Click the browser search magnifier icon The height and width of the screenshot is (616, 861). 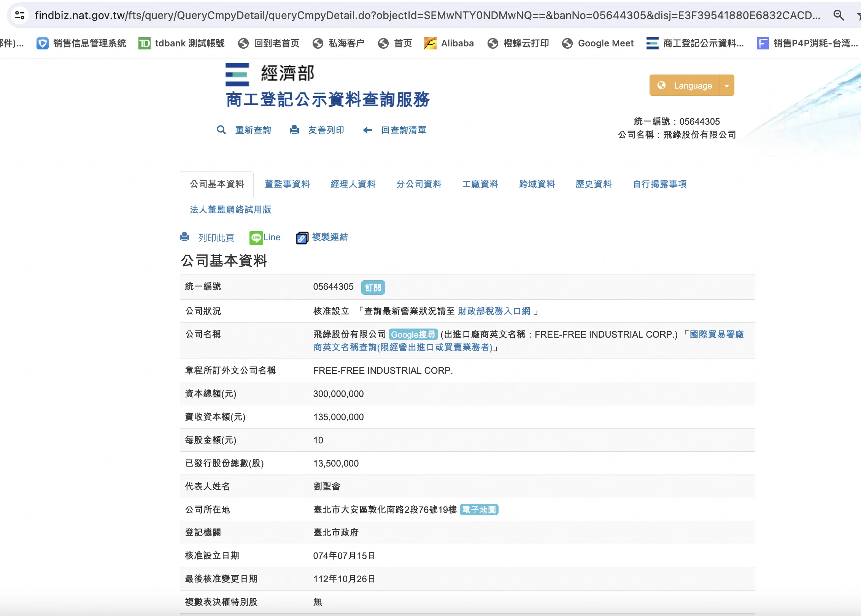pyautogui.click(x=838, y=15)
